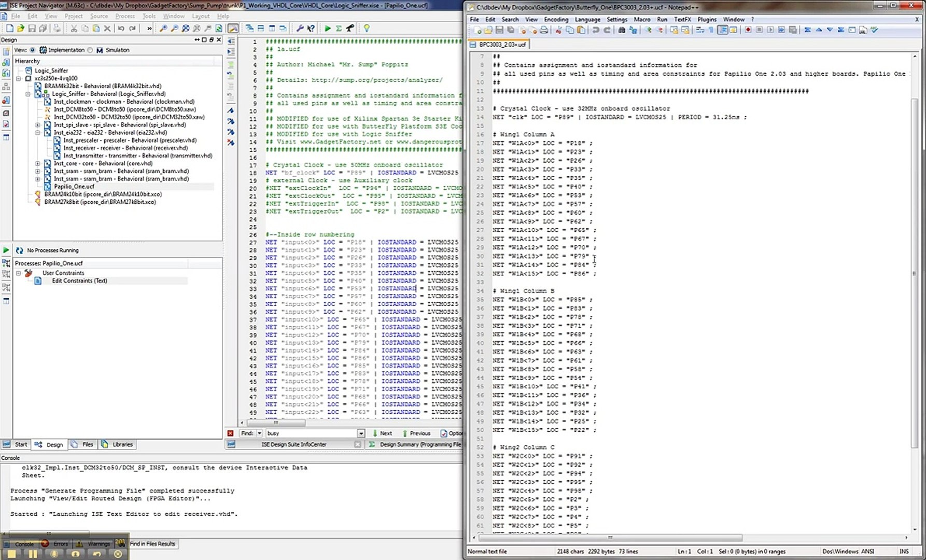This screenshot has height=560, width=926.
Task: Click the light bulb tips icon in ISE
Action: pyautogui.click(x=367, y=29)
